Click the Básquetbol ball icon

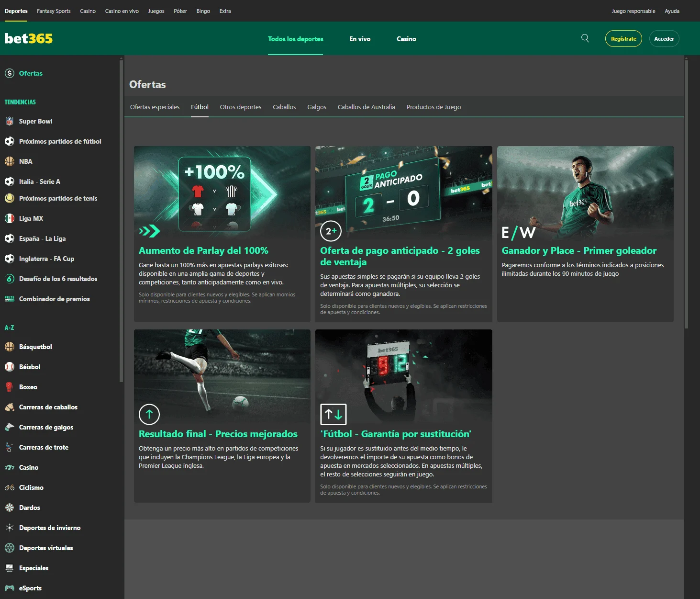(x=10, y=347)
